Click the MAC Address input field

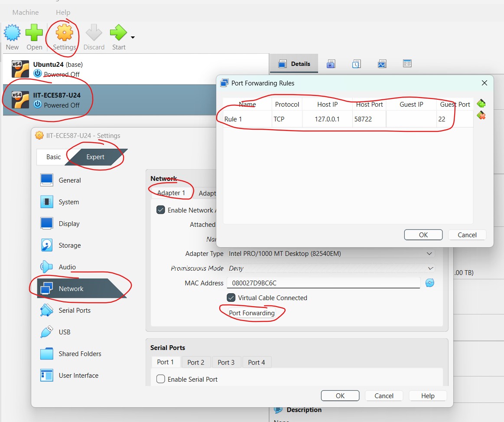point(323,283)
